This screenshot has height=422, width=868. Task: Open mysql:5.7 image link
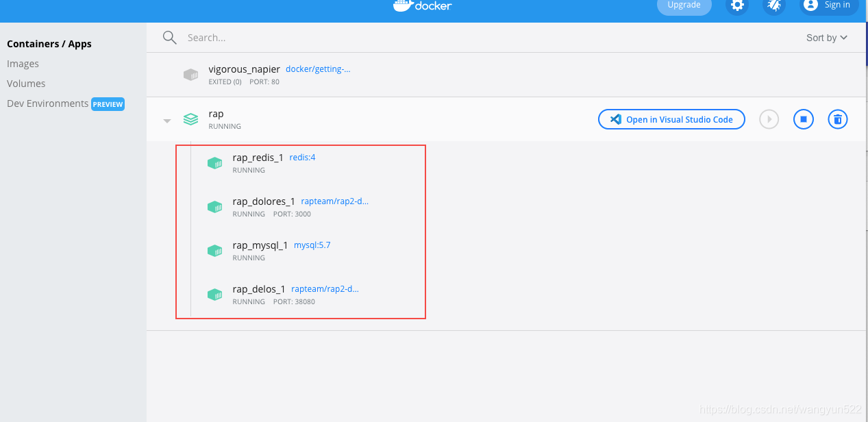click(x=312, y=245)
